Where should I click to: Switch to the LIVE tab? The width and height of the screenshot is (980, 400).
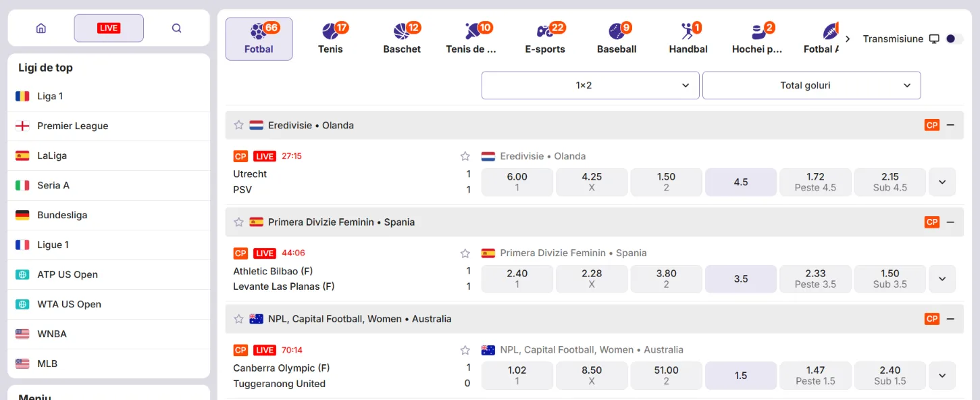coord(109,28)
